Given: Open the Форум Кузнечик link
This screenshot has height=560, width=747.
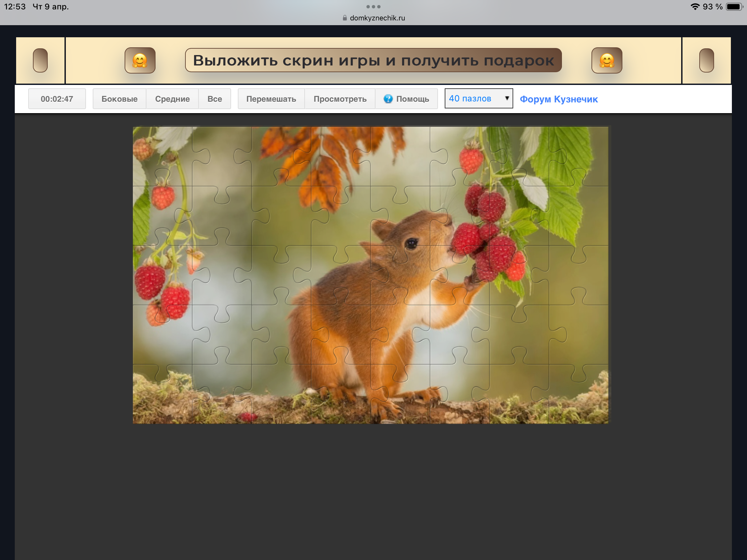Looking at the screenshot, I should pos(559,99).
